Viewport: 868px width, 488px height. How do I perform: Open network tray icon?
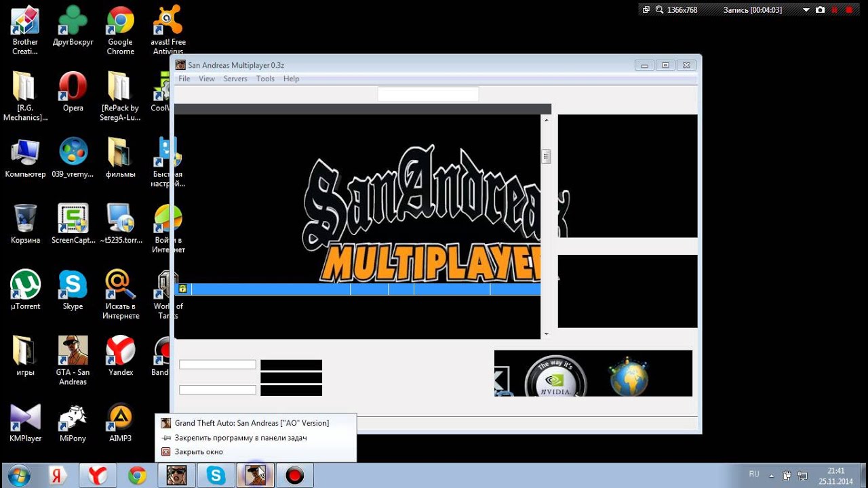coord(802,476)
